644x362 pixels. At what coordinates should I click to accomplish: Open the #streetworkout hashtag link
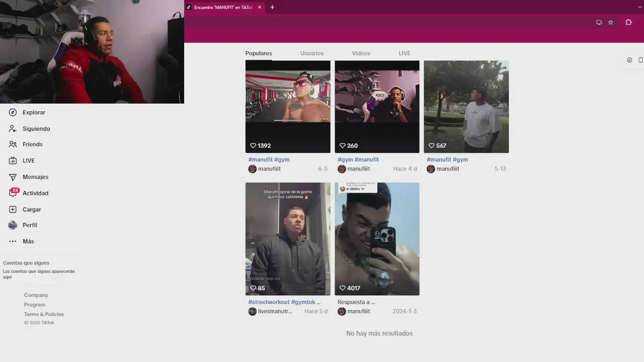pos(269,302)
